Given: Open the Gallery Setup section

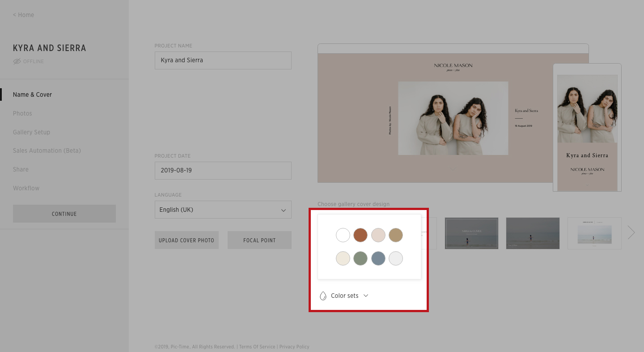Looking at the screenshot, I should click(x=31, y=132).
